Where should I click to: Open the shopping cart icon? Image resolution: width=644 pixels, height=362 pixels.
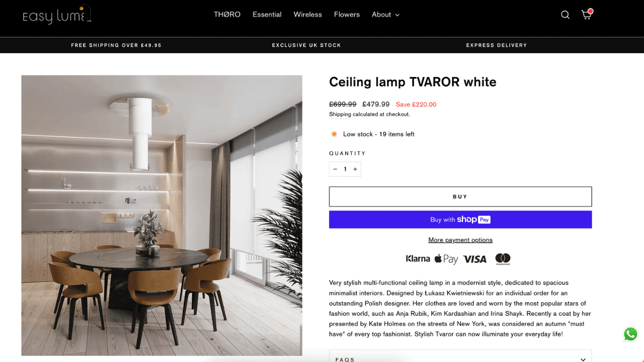click(x=587, y=14)
